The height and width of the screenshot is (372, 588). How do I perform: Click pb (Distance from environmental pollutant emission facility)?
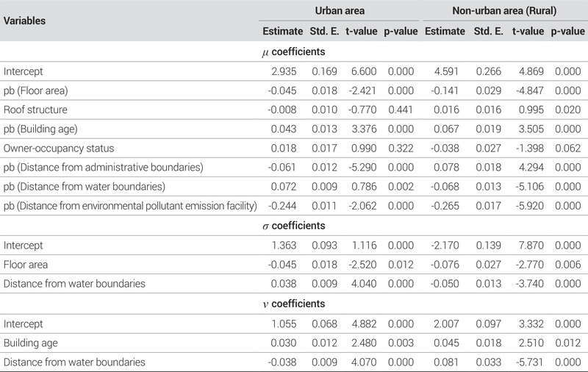click(x=131, y=206)
